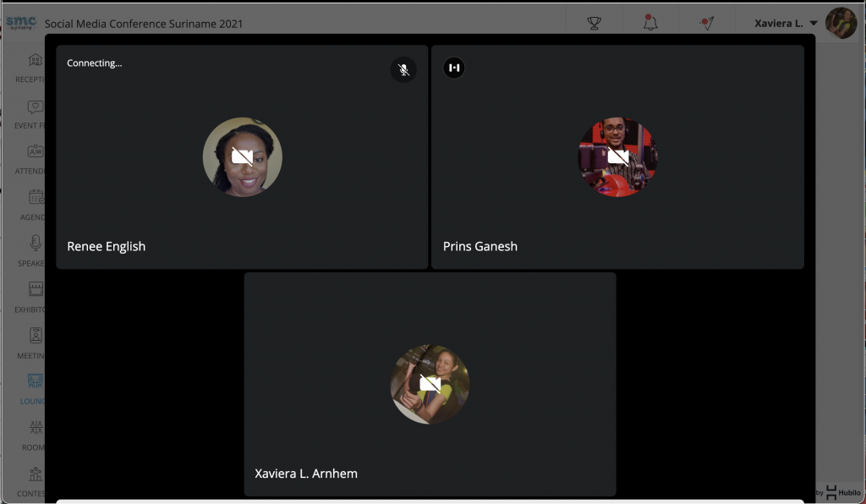866x504 pixels.
Task: Click the user profile avatar in header
Action: 841,23
